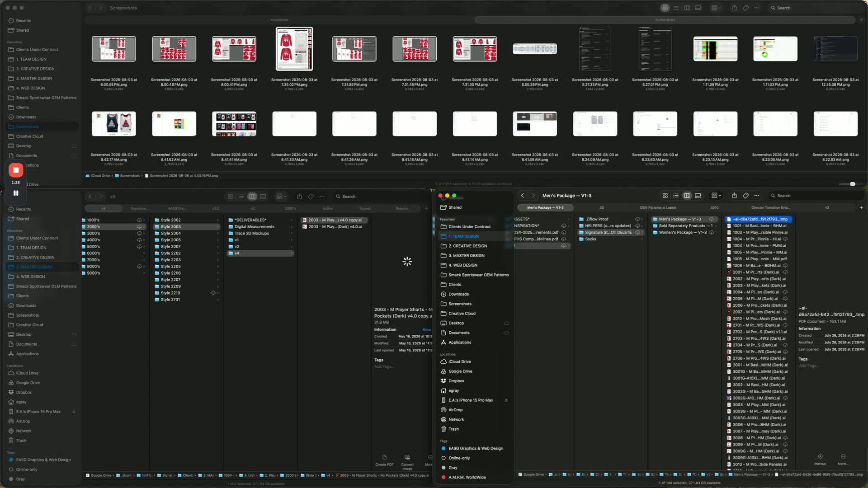
Task: Click Markup quick action in Men's Package preview
Action: point(820,459)
